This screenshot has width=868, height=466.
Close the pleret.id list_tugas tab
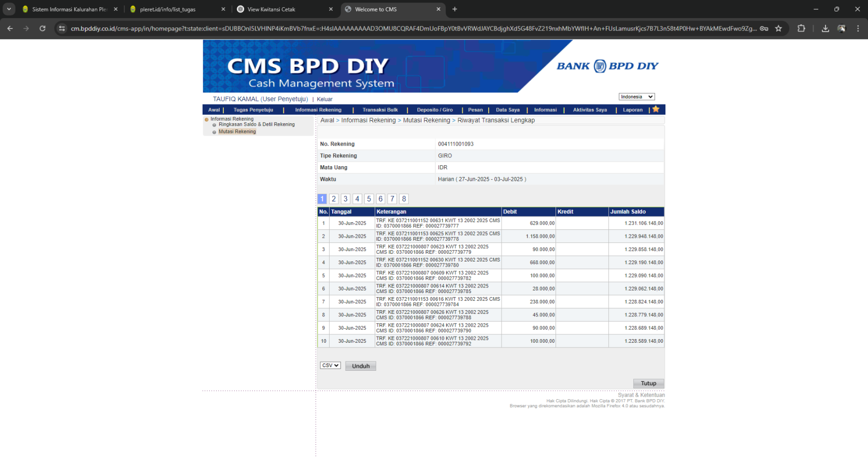point(223,9)
